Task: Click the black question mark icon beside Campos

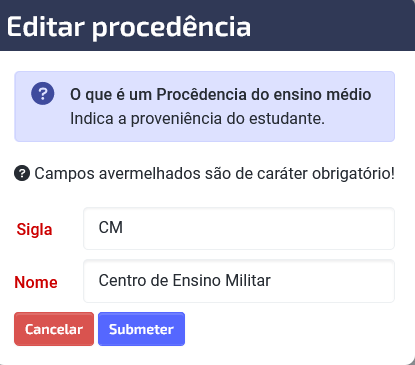Action: 22,173
